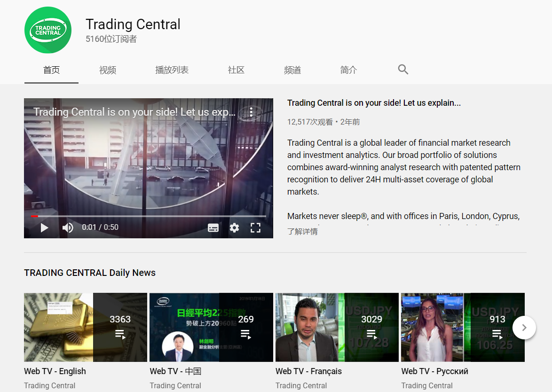The width and height of the screenshot is (552, 392).
Task: Open Web TV - Français playlist thumbnail
Action: 337,327
